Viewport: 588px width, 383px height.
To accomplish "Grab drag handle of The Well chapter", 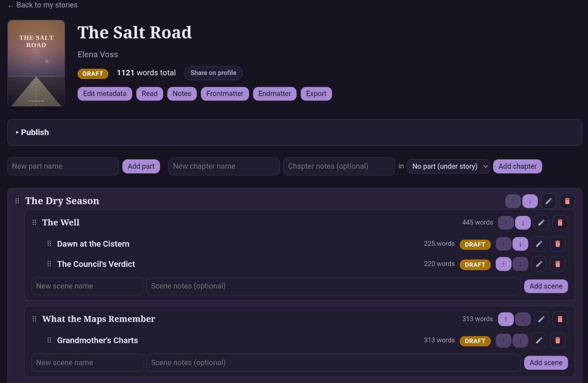I will tap(34, 223).
